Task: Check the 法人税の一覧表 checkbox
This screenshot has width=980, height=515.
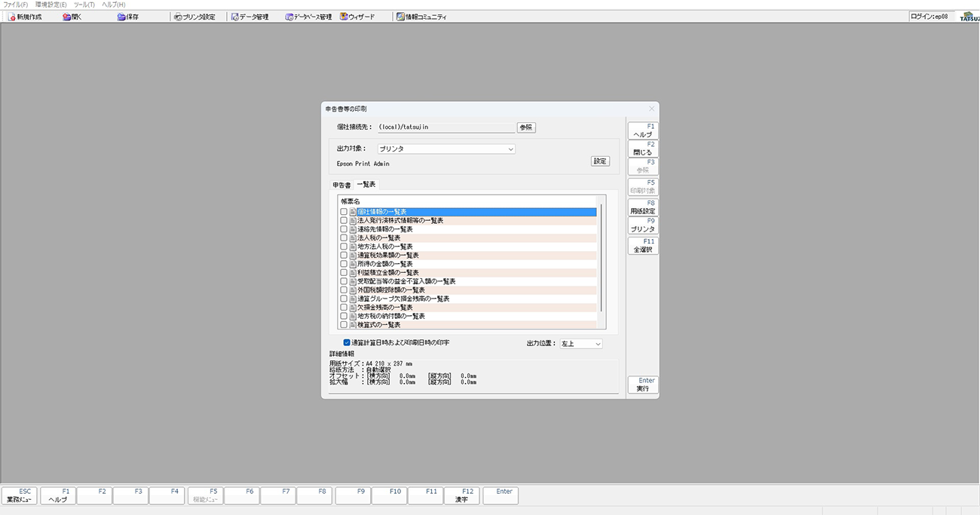Action: coord(344,238)
